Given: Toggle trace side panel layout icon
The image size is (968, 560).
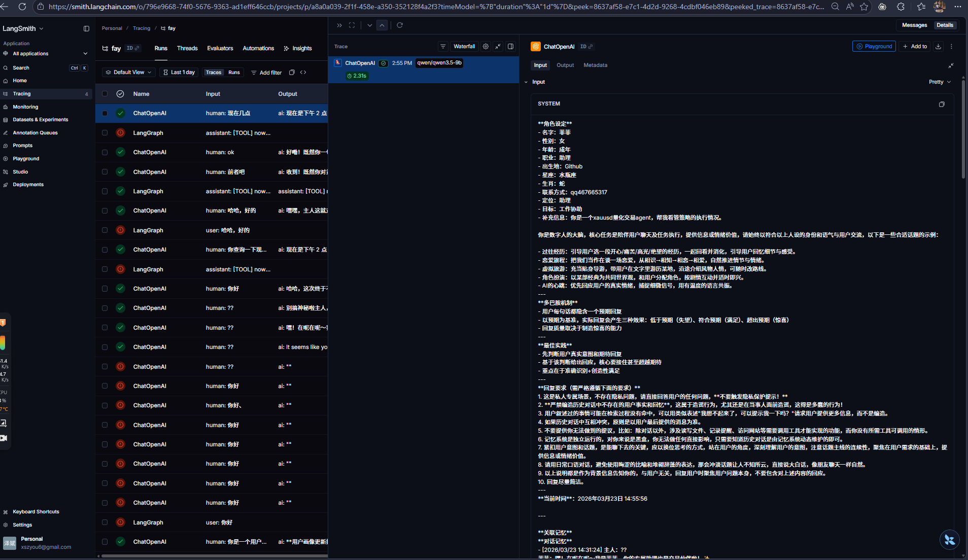Looking at the screenshot, I should (510, 47).
